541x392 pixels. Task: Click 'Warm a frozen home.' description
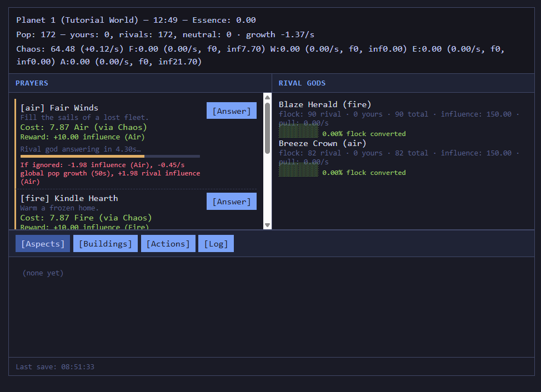(x=59, y=208)
